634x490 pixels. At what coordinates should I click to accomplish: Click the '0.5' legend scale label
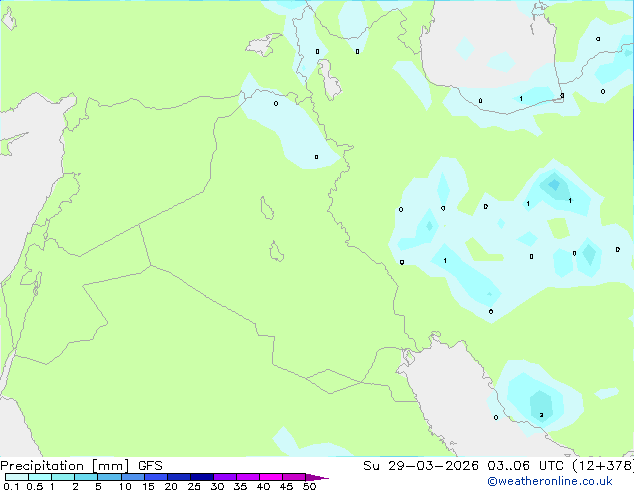point(35,486)
